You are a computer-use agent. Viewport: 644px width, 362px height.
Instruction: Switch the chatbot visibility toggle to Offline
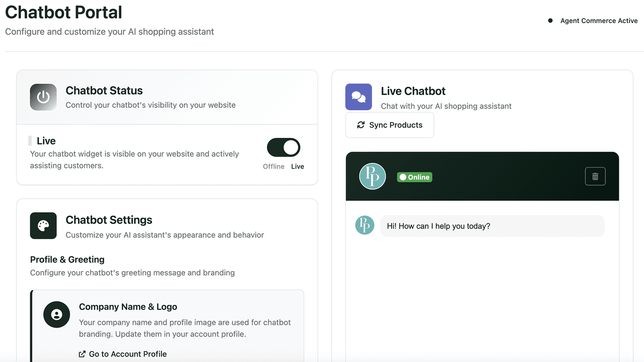pos(283,147)
